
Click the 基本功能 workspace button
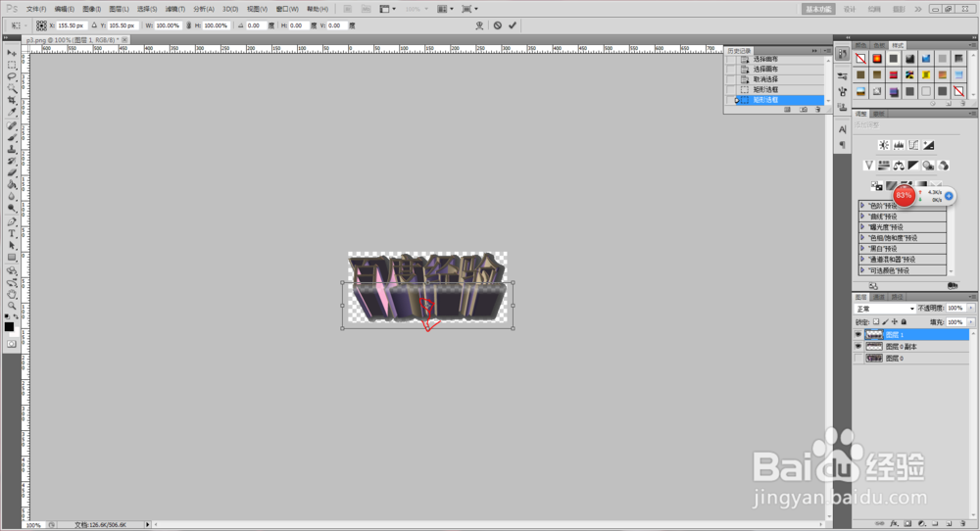(818, 9)
